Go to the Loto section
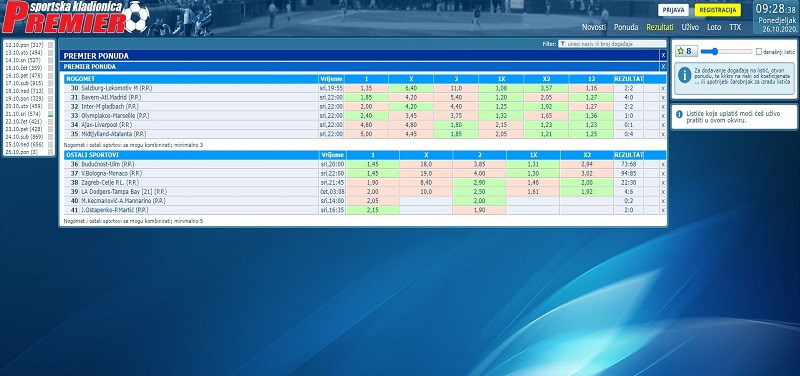The width and height of the screenshot is (800, 376). point(714,27)
